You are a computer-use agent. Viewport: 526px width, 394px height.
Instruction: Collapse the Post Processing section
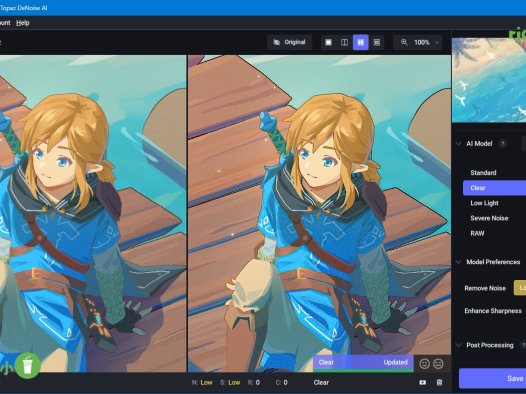click(458, 345)
